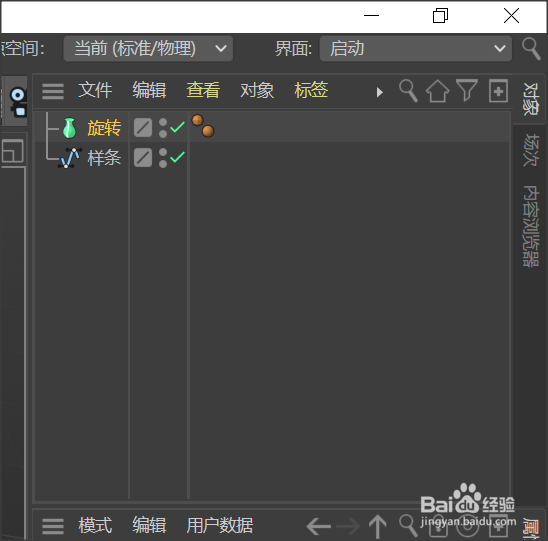The width and height of the screenshot is (548, 541).
Task: Select the 旋转 lathe object icon
Action: [x=70, y=128]
